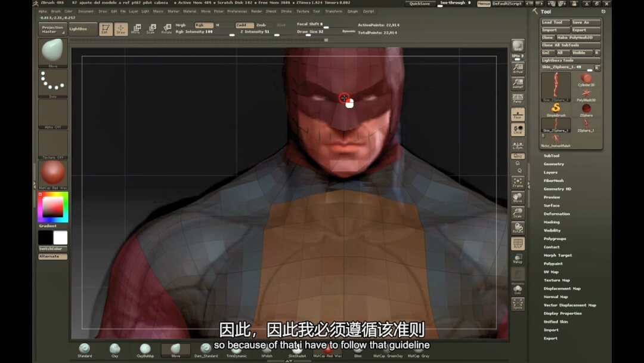Expand the Geometry section
Screen dimensions: 644x363
[x=553, y=164]
